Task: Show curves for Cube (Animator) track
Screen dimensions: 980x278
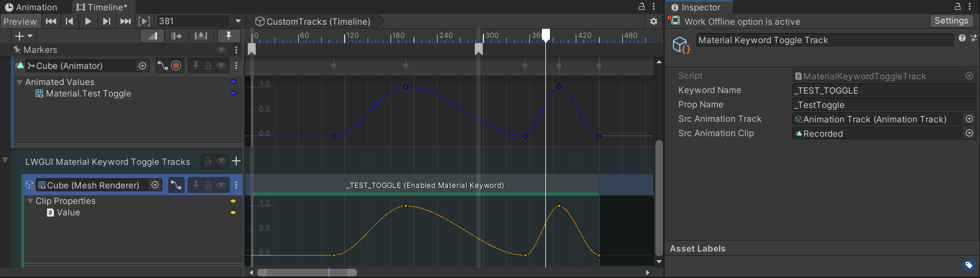Action: [163, 65]
